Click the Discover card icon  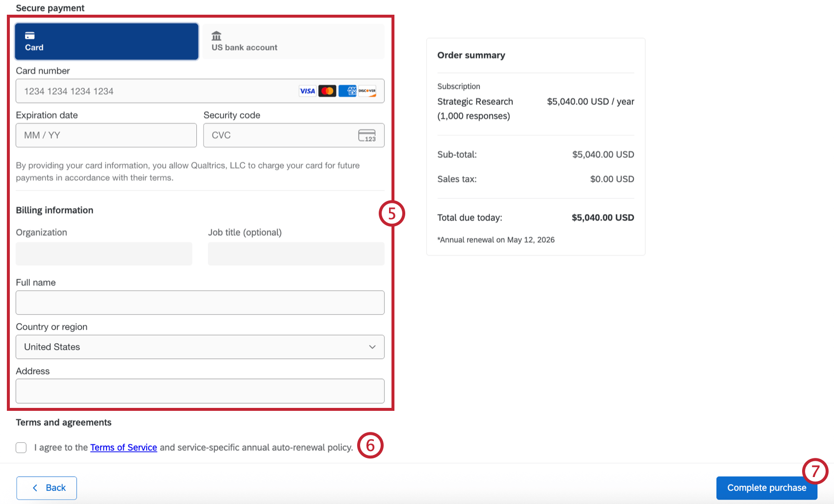(x=367, y=91)
